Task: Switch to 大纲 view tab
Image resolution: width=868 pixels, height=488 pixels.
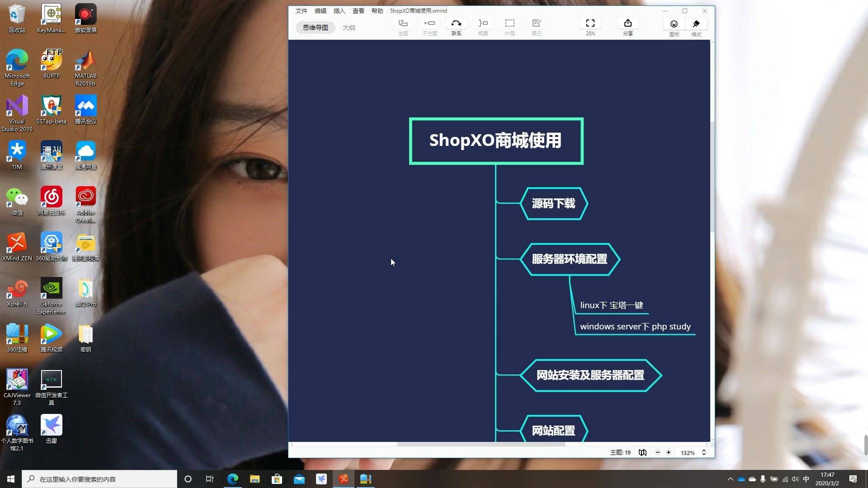Action: [348, 28]
